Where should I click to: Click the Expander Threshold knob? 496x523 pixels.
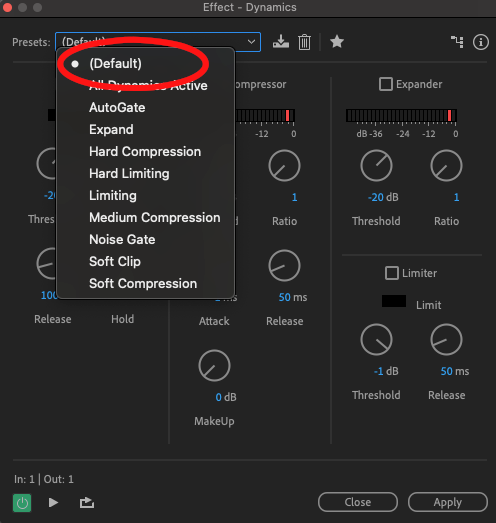376,165
